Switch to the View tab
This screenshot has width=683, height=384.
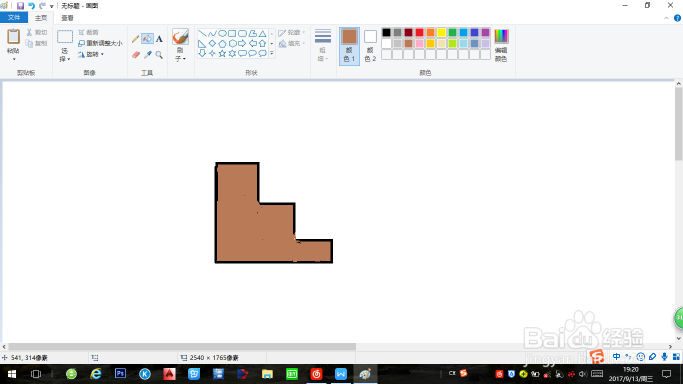click(x=67, y=18)
